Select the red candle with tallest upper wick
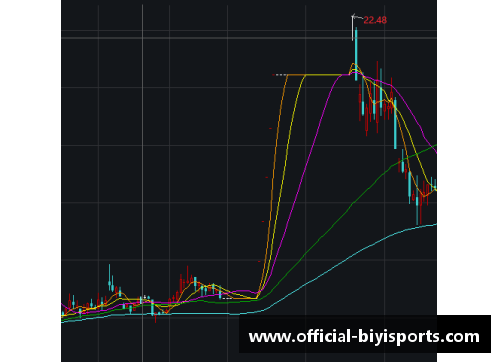The width and height of the screenshot is (500, 362). (377, 97)
